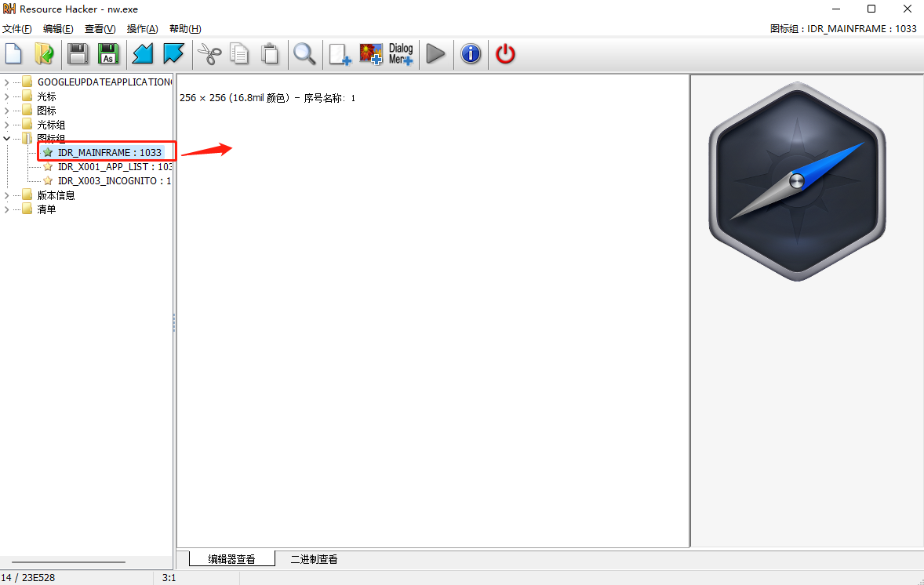924x585 pixels.
Task: Exit using the red power icon
Action: coord(505,53)
